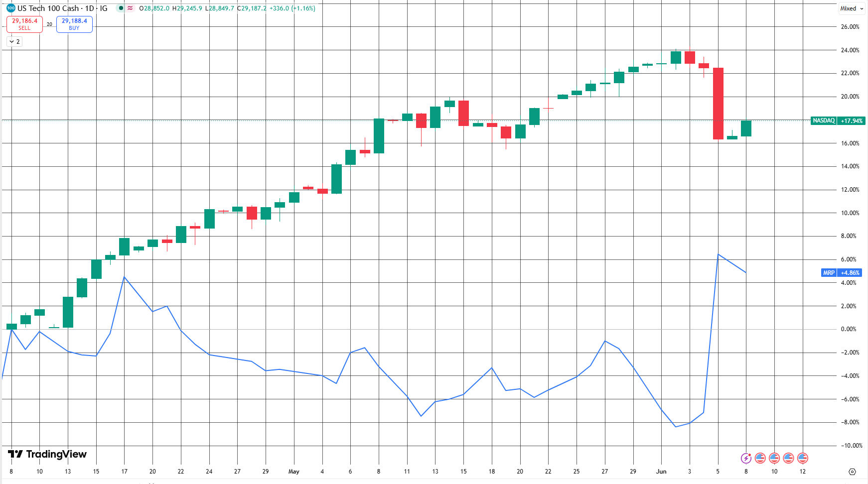Click the close value C29,187.2
The image size is (868, 484).
point(252,8)
